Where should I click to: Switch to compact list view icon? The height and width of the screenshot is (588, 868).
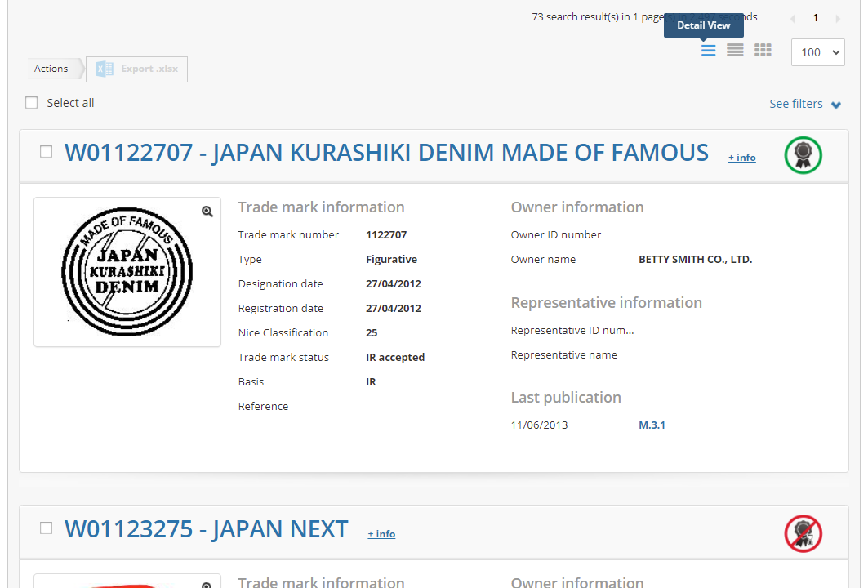click(735, 51)
